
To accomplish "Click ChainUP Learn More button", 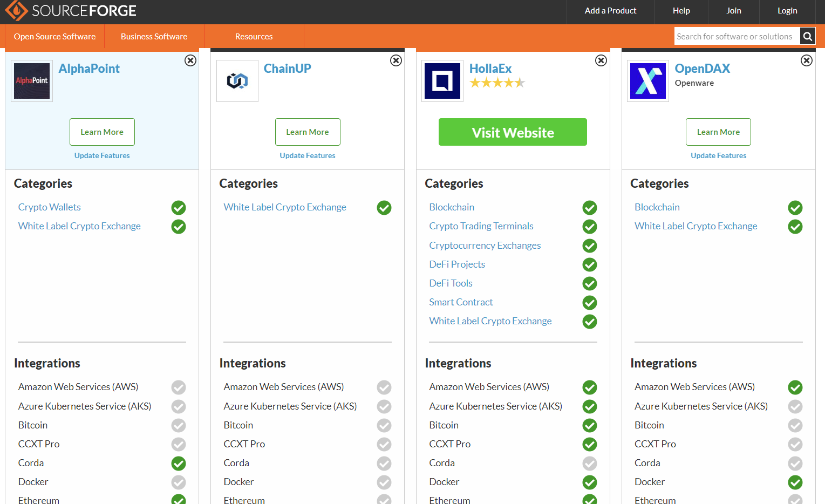I will click(308, 132).
